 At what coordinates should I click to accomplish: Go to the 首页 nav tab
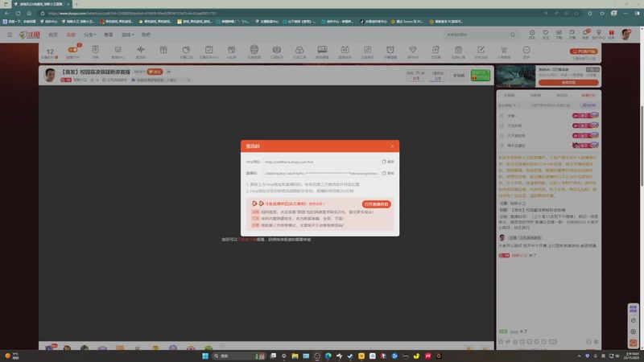pos(53,35)
